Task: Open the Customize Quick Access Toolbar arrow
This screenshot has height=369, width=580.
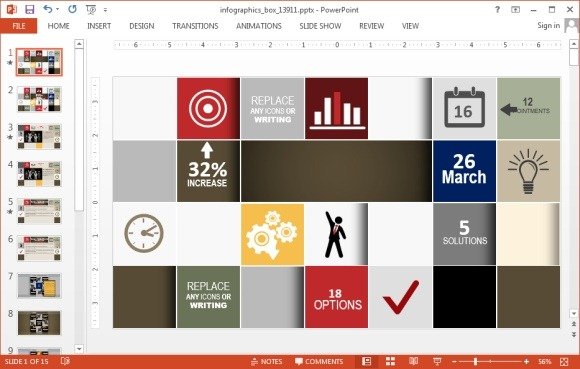Action: click(105, 10)
